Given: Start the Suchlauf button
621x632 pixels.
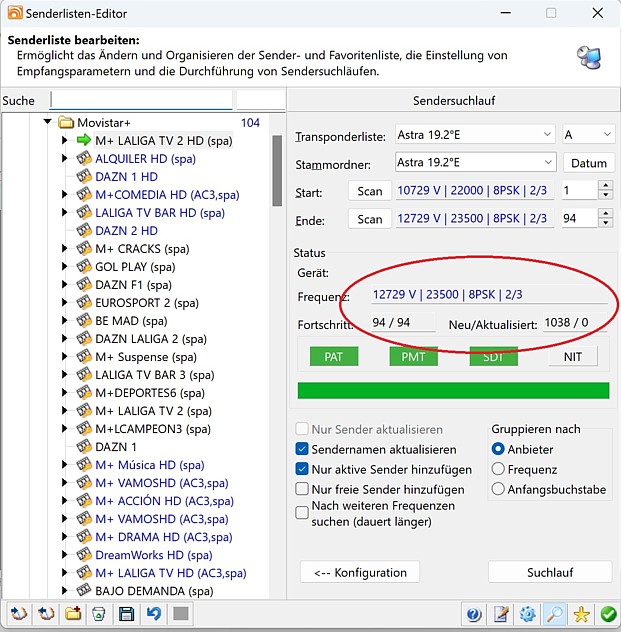Looking at the screenshot, I should (x=550, y=572).
